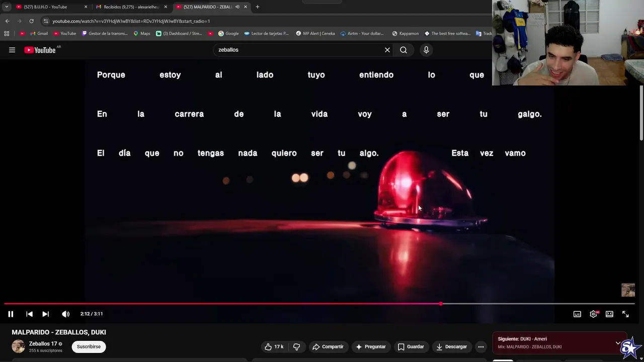
Task: View site information icon
Action: (x=46, y=21)
